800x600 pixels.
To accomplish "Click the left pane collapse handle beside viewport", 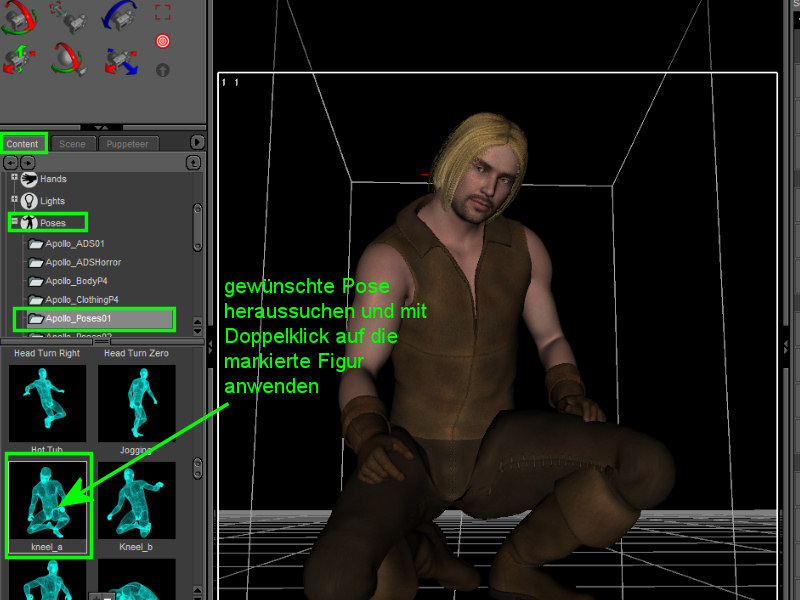I will point(210,347).
